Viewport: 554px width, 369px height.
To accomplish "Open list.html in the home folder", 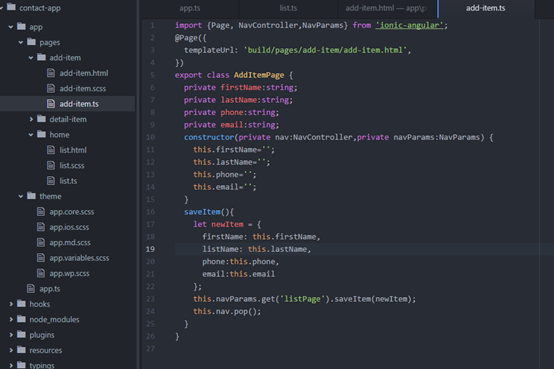I will pyautogui.click(x=73, y=150).
